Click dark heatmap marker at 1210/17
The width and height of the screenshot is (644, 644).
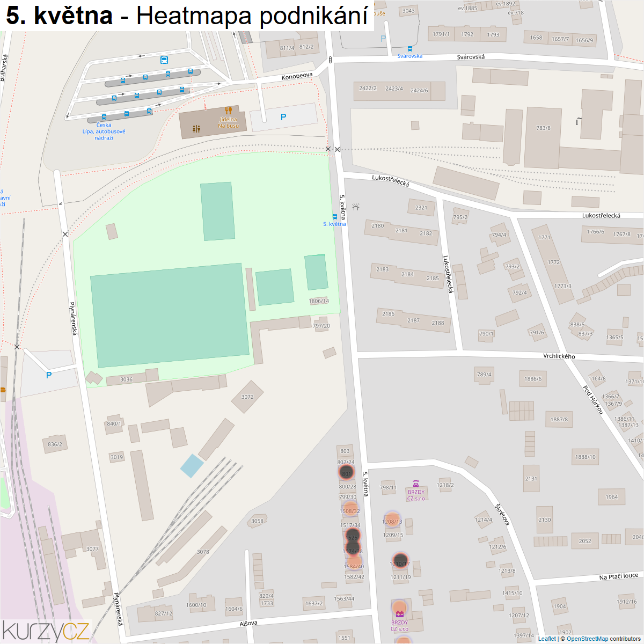coord(400,561)
